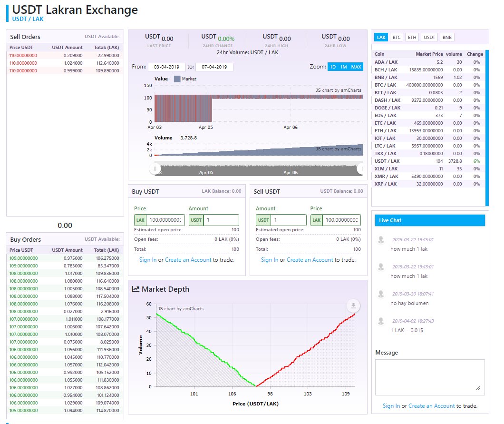Select sell order with amount 0.999000

65,71
